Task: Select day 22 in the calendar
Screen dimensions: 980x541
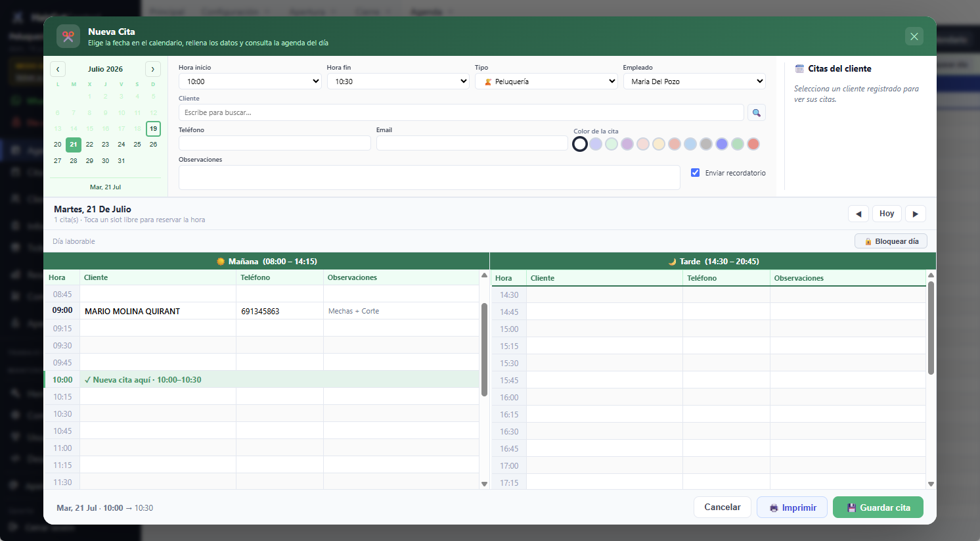Action: click(89, 145)
